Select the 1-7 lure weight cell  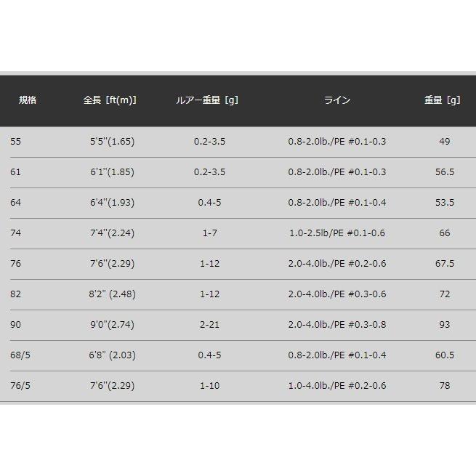(209, 233)
